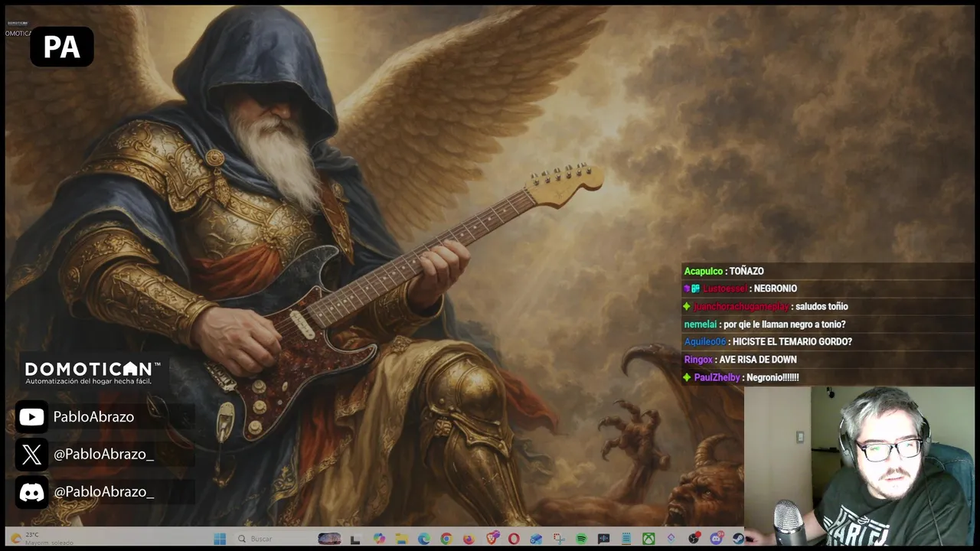Screen dimensions: 980x551
Task: Click the PabloAbrazo YouTube handle text
Action: pos(93,416)
